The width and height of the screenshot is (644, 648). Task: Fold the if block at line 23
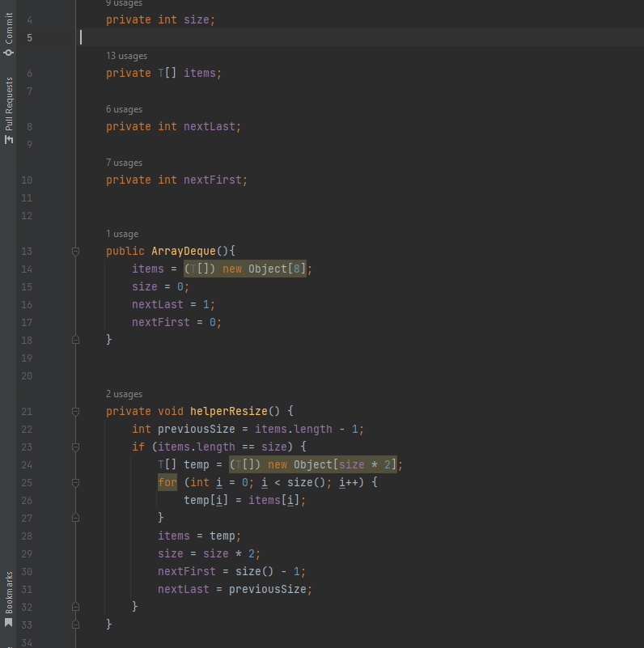coord(75,447)
